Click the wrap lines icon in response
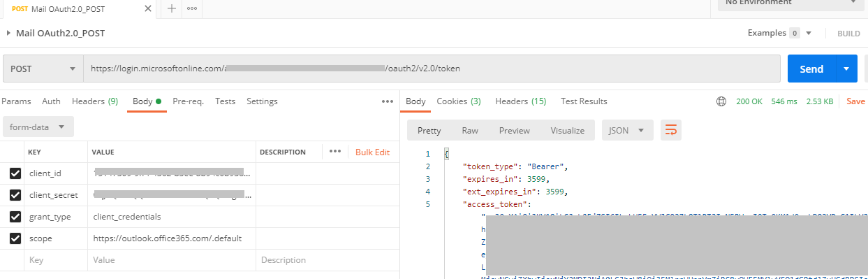Image resolution: width=868 pixels, height=279 pixels. 671,130
